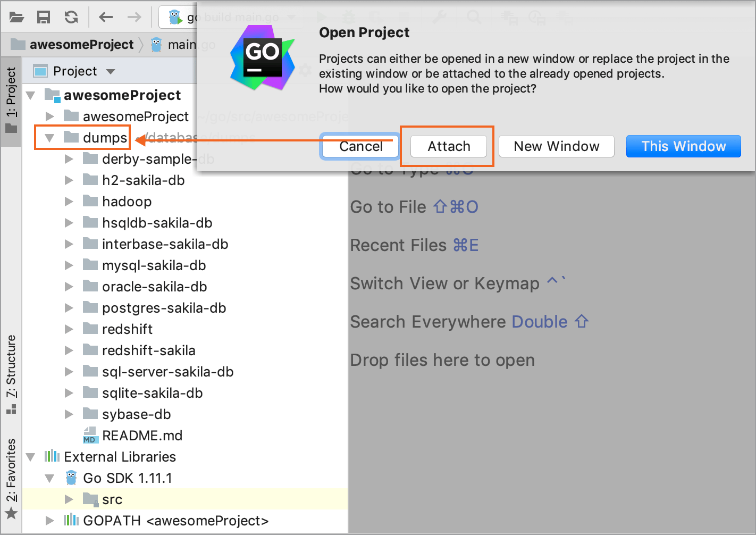This screenshot has width=756, height=535.
Task: Open the Project view mode dropdown
Action: coord(111,71)
